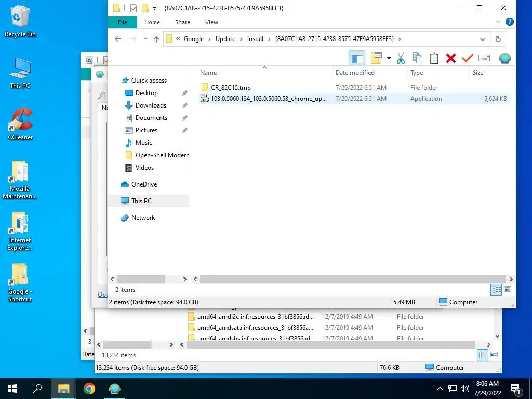The image size is (532, 399).
Task: Switch front window to large icons view
Action: click(508, 289)
